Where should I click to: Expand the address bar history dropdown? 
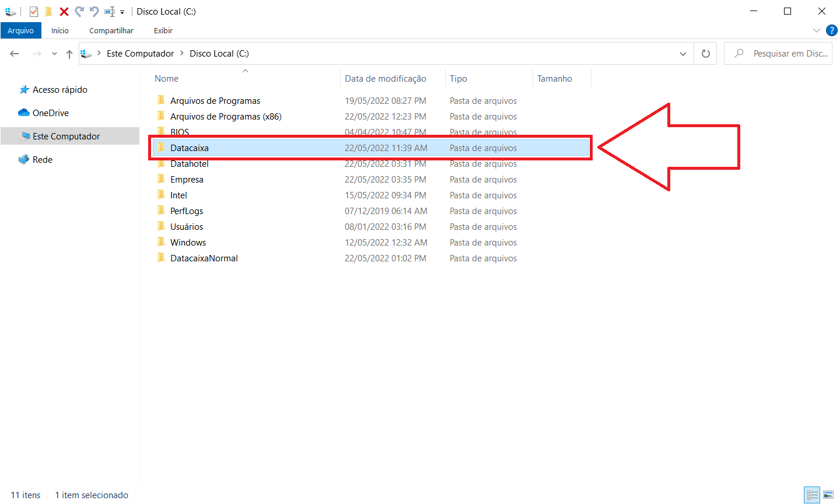(x=682, y=54)
